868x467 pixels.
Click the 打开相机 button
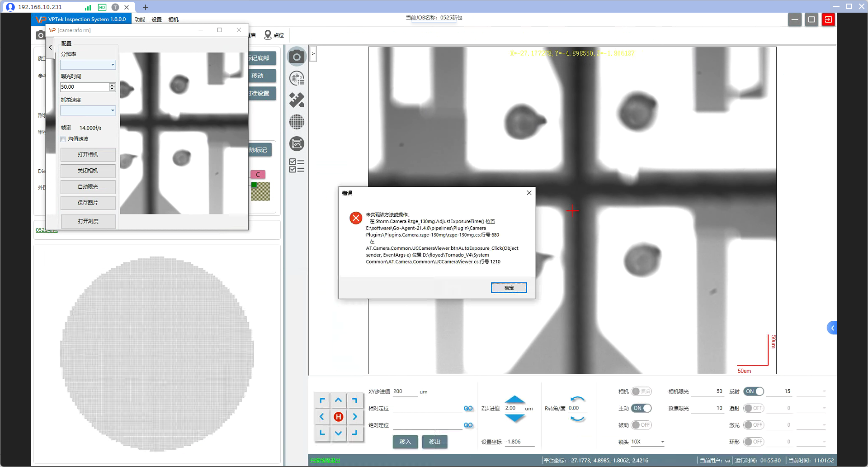[88, 155]
